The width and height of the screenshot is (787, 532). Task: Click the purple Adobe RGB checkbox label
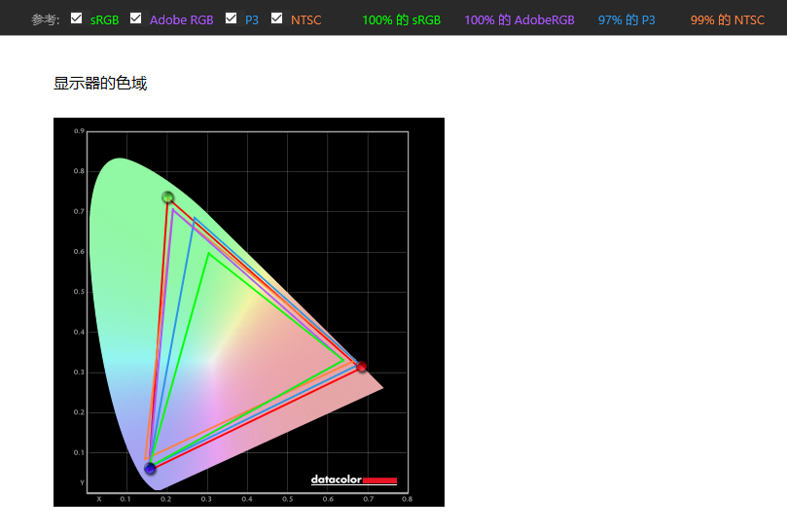click(x=181, y=20)
